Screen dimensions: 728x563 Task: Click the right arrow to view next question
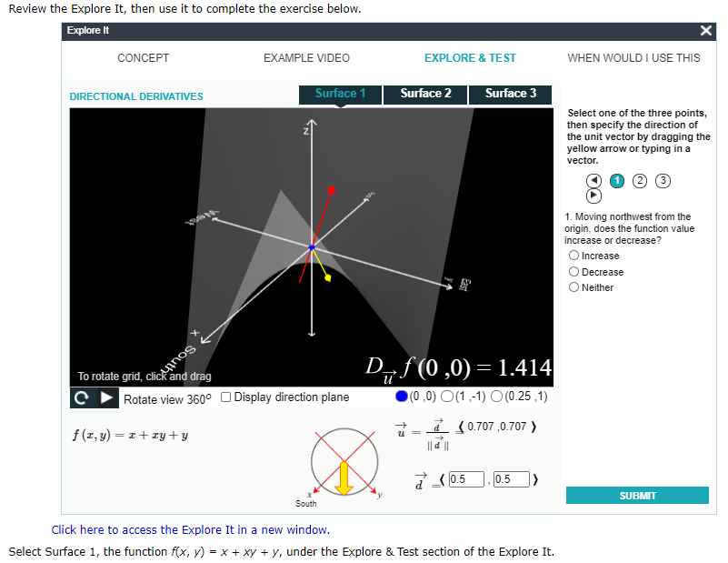pyautogui.click(x=593, y=194)
